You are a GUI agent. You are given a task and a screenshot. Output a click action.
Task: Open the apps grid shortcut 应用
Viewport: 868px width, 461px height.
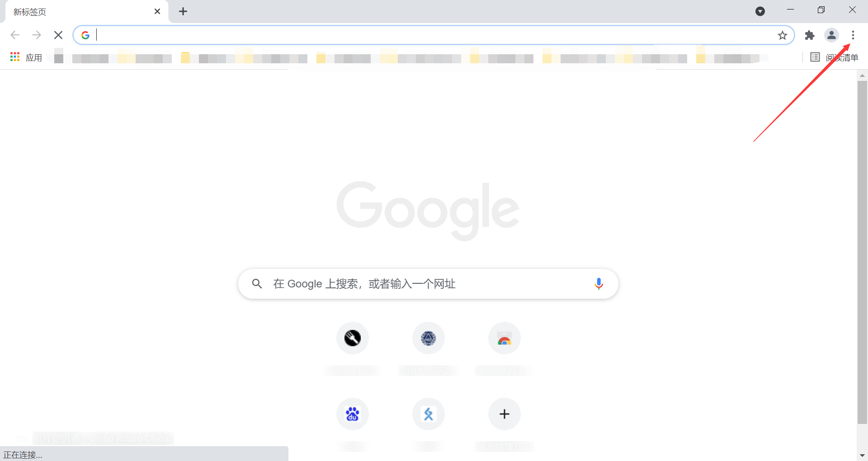pos(26,57)
